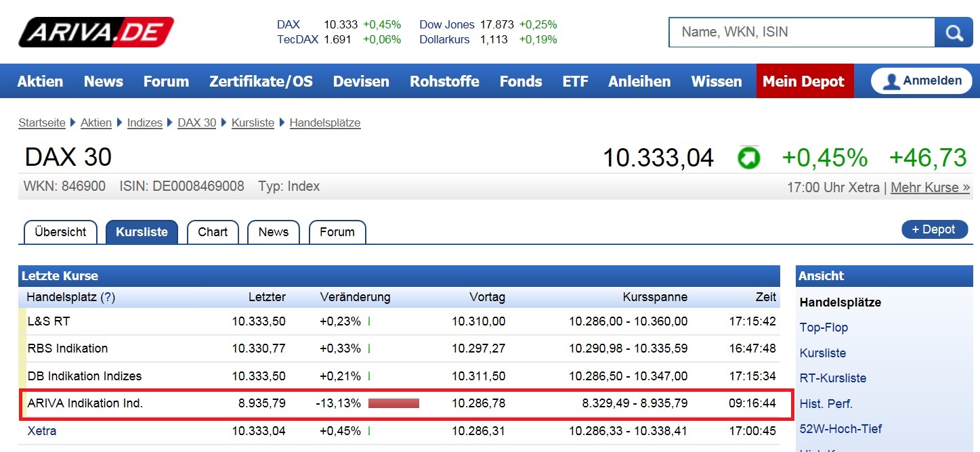Click the green arrow trend icon
The image size is (980, 452).
pyautogui.click(x=748, y=158)
